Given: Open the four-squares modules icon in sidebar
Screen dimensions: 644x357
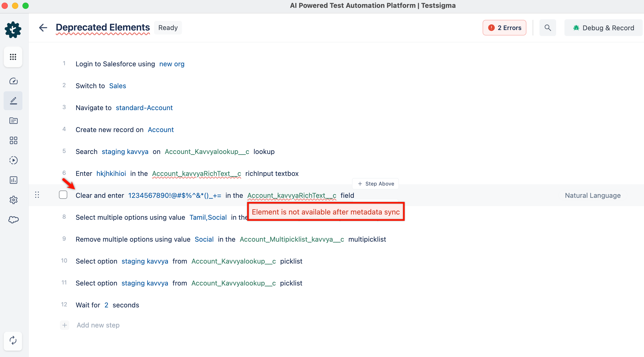Looking at the screenshot, I should coord(13,140).
